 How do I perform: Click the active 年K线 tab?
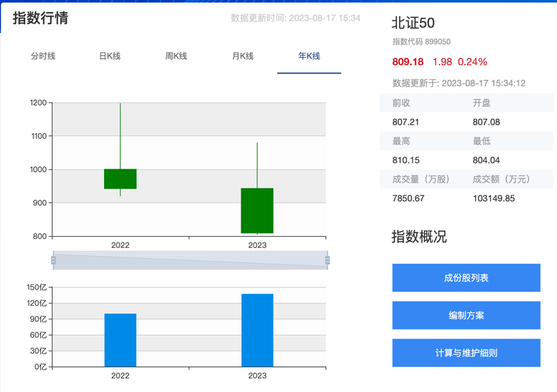tap(309, 56)
